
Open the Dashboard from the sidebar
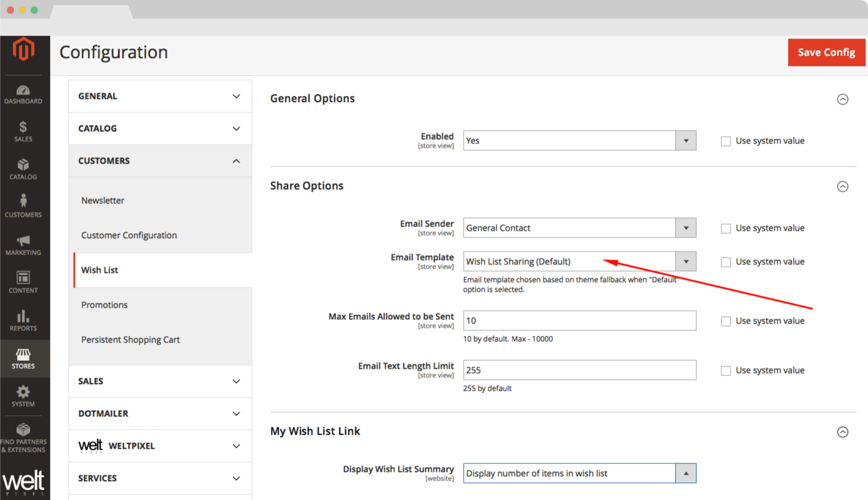pos(23,95)
